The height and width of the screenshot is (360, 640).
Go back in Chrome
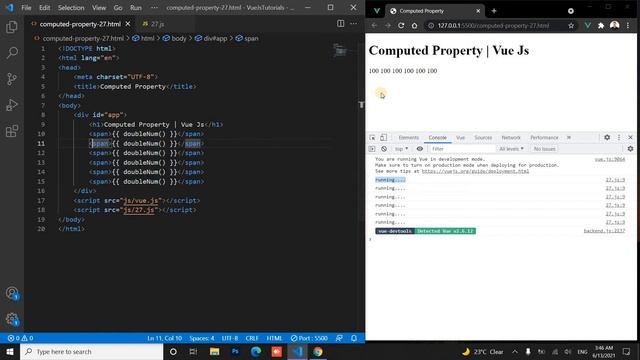pyautogui.click(x=374, y=25)
